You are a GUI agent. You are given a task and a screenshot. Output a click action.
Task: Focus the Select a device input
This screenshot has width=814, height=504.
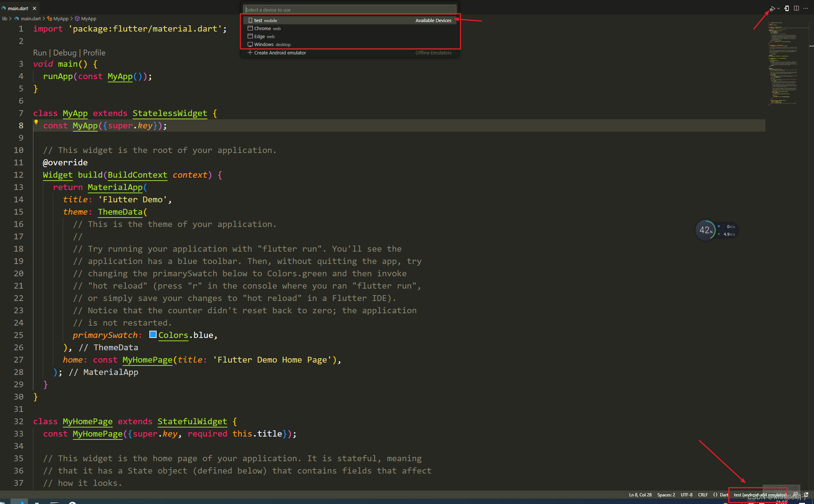click(350, 10)
